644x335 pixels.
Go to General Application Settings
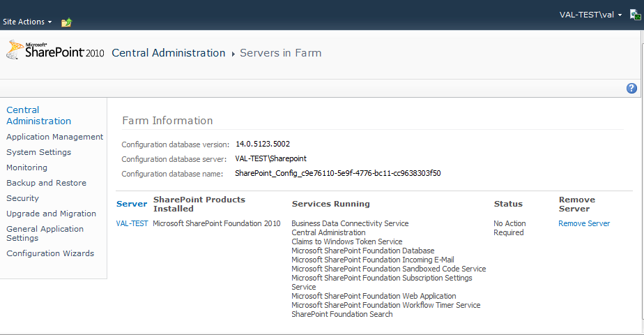(x=45, y=233)
